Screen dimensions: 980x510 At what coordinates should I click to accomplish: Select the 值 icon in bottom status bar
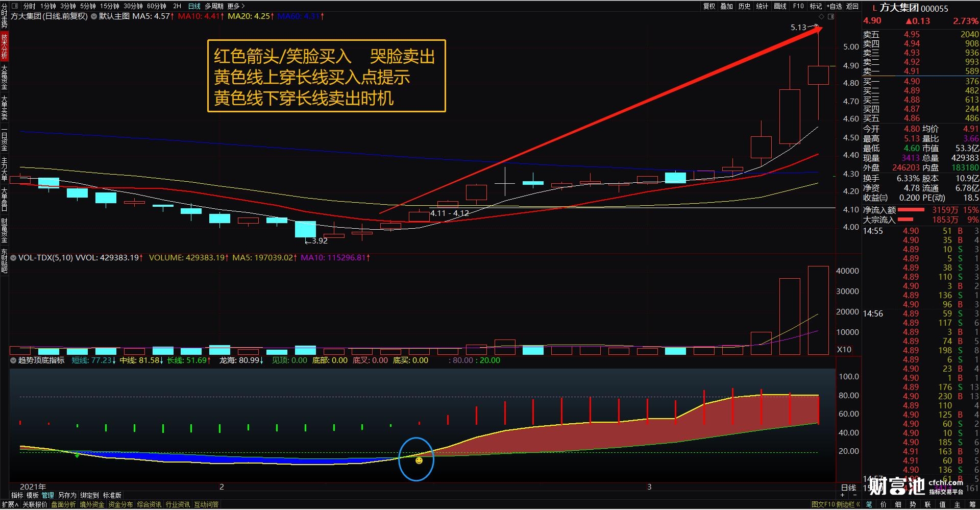click(943, 504)
